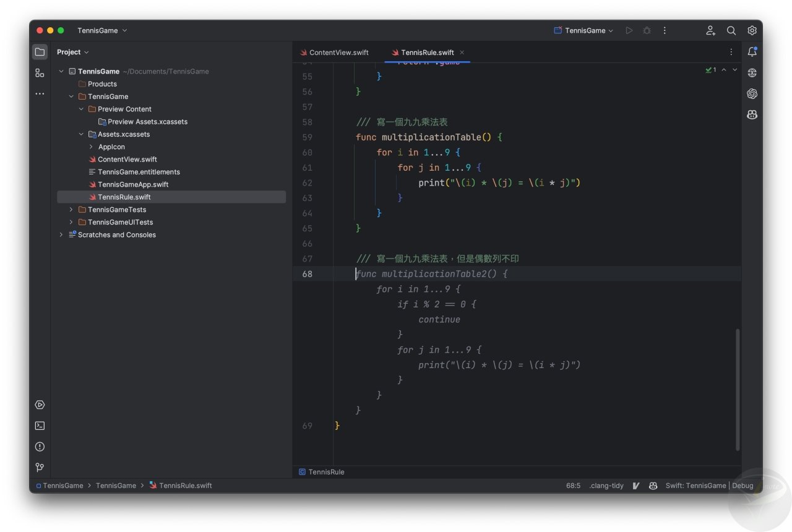This screenshot has height=532, width=792.
Task: Open the ChatGPT panel icon
Action: 752,93
